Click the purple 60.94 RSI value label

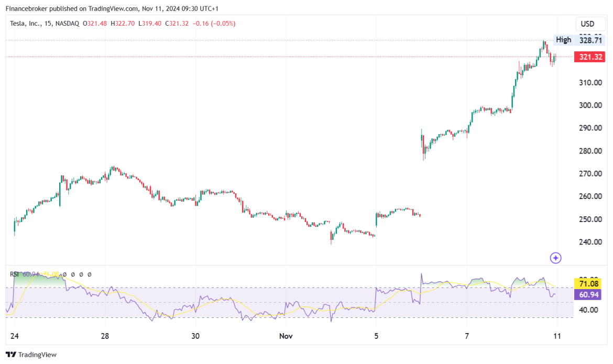coord(587,295)
